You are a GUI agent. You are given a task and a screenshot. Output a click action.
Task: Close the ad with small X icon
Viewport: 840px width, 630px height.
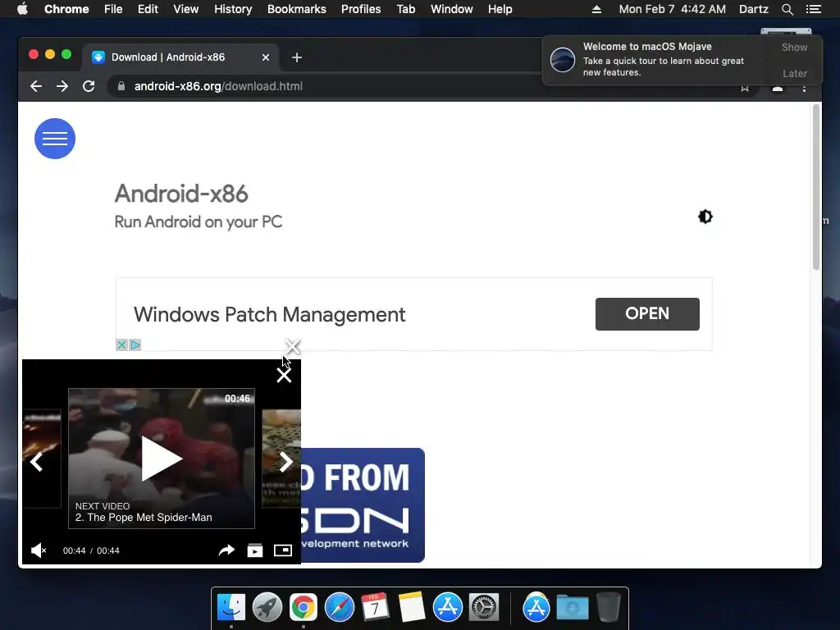tap(121, 345)
